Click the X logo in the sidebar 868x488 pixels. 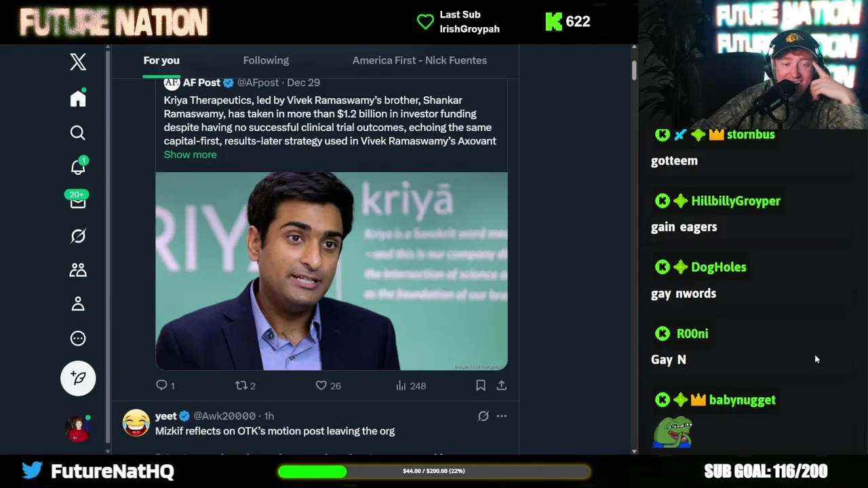78,62
